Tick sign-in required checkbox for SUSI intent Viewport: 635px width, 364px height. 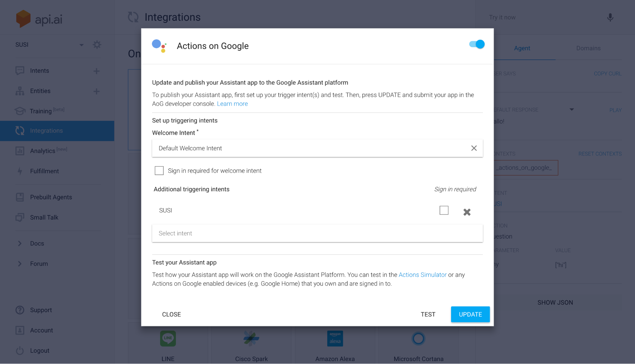pos(444,210)
